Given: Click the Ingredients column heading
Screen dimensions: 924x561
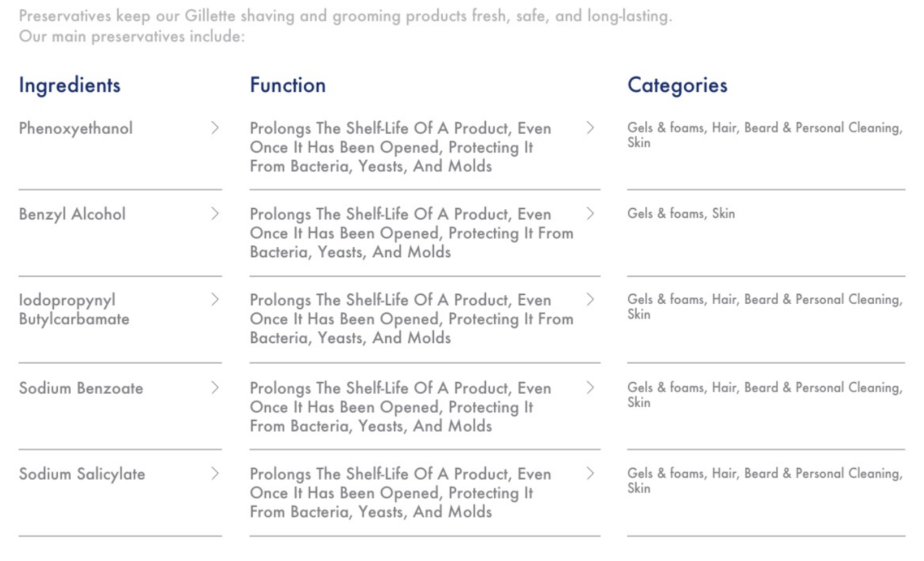Looking at the screenshot, I should pyautogui.click(x=70, y=86).
